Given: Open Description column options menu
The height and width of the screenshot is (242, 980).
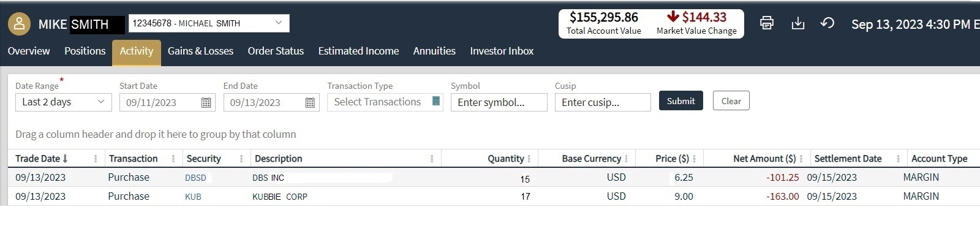Looking at the screenshot, I should pyautogui.click(x=432, y=159).
